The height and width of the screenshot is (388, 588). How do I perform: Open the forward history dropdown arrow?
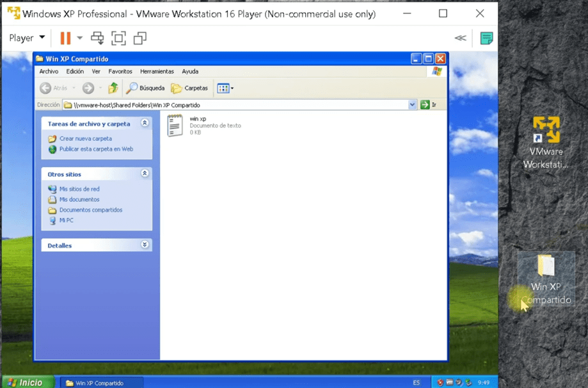pyautogui.click(x=100, y=88)
